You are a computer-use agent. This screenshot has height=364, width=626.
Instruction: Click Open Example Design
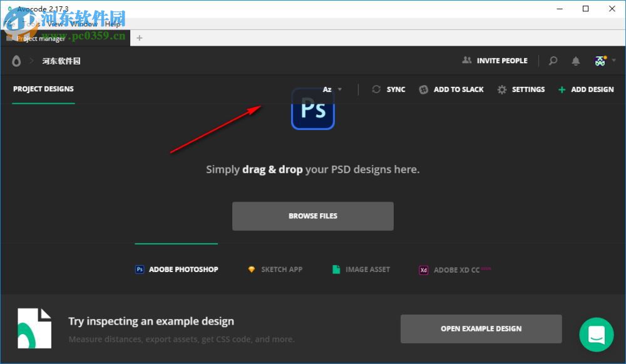coord(481,328)
